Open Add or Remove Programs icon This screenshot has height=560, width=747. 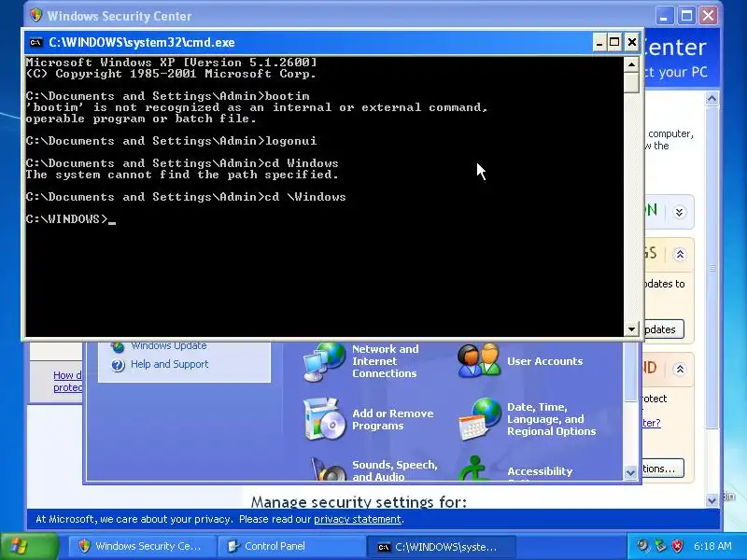(324, 419)
